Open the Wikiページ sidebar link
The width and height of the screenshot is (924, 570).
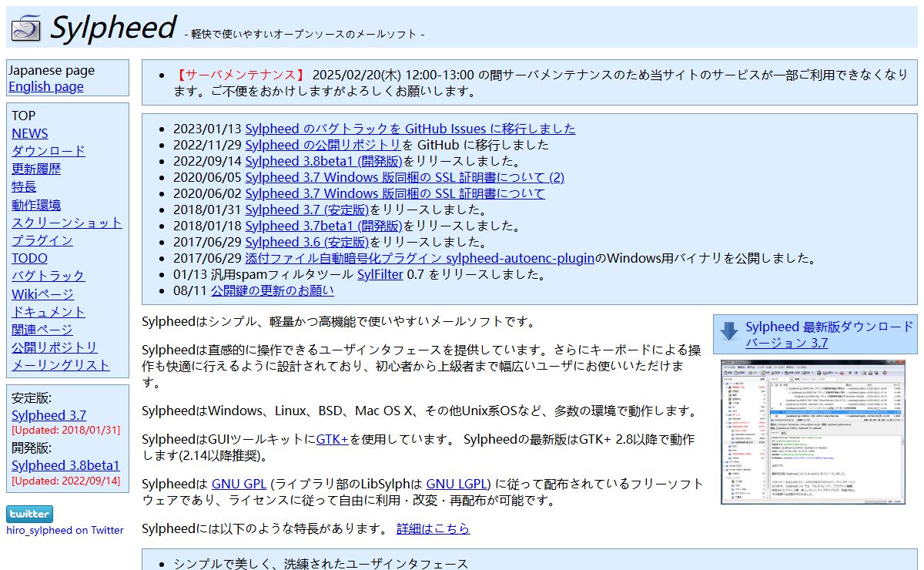click(x=43, y=294)
